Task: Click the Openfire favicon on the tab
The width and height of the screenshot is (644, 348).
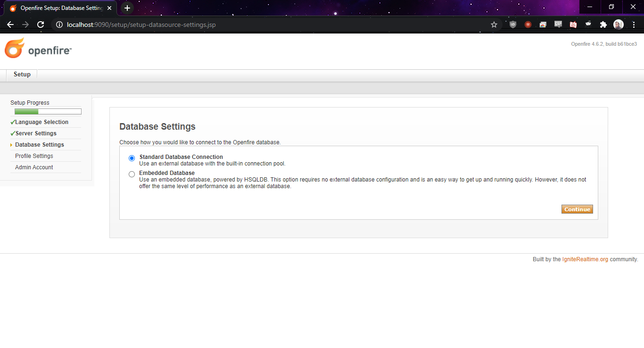Action: (13, 8)
